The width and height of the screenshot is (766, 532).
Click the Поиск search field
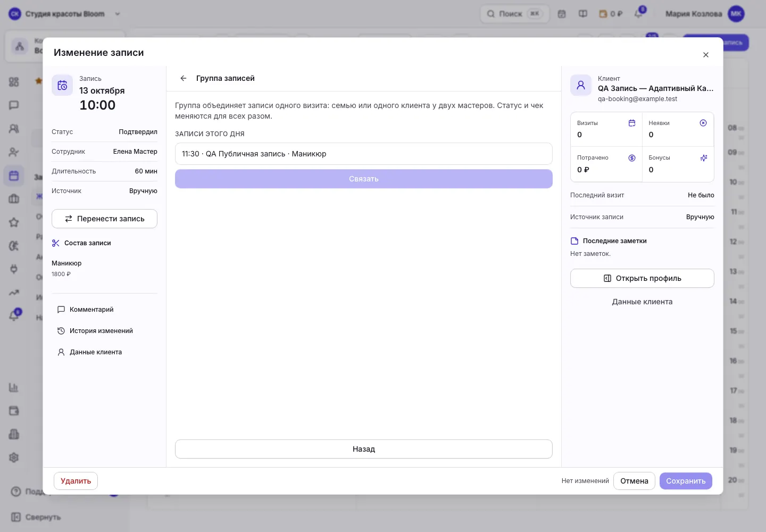(x=515, y=14)
